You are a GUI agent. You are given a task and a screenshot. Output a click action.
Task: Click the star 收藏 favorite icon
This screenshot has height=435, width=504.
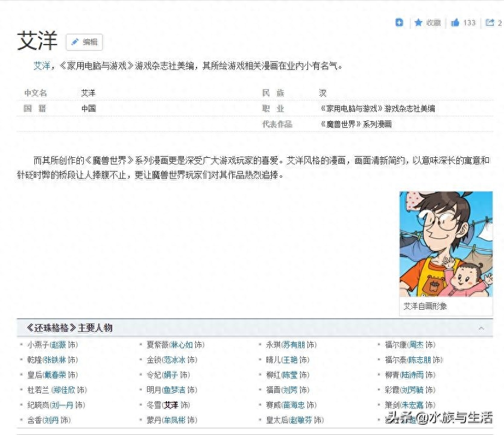point(418,22)
